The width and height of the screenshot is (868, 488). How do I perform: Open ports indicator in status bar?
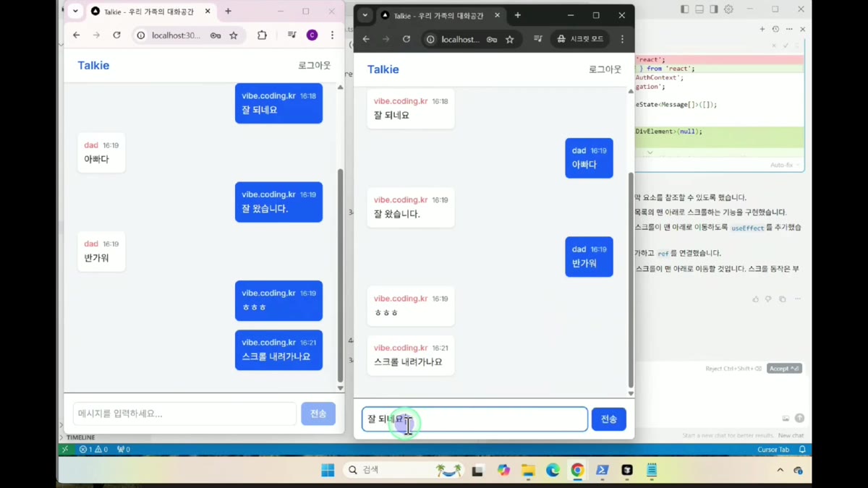(123, 450)
